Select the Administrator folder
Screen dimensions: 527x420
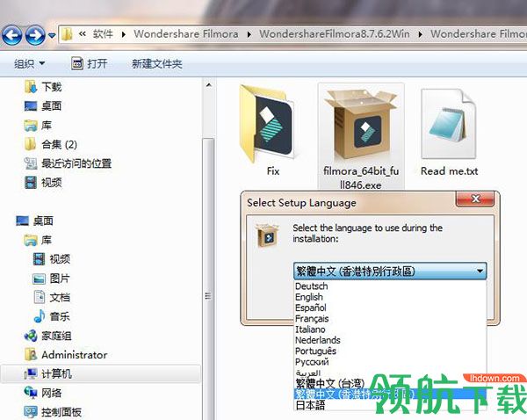66,355
